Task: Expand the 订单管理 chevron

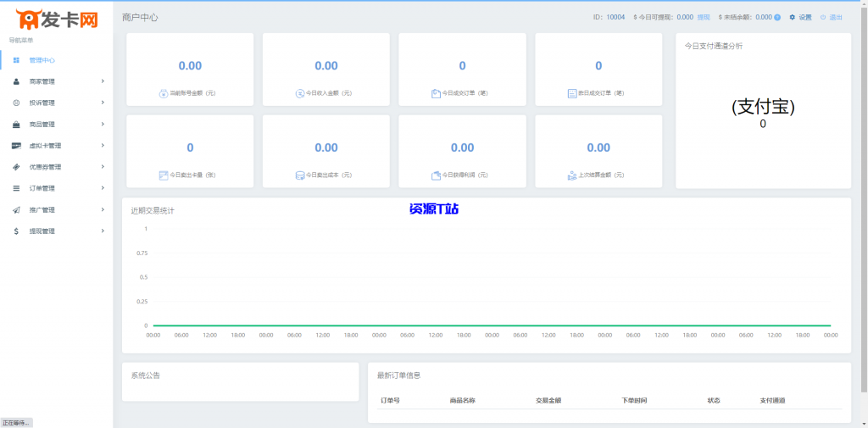Action: pos(103,188)
